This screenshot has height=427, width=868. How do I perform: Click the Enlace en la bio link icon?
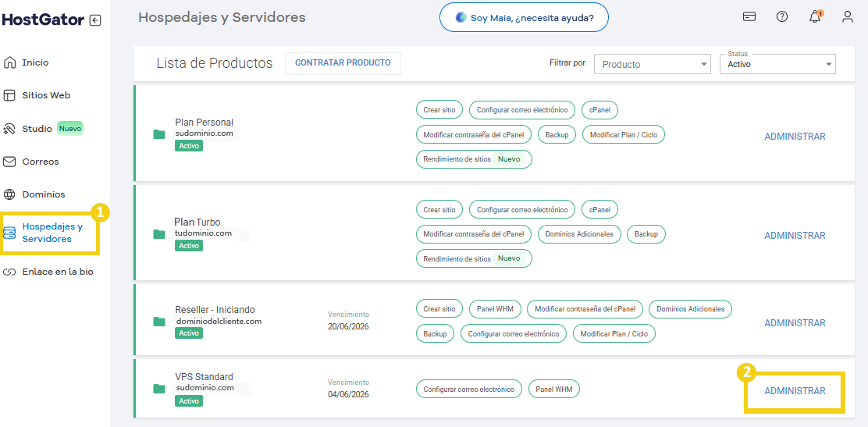9,272
